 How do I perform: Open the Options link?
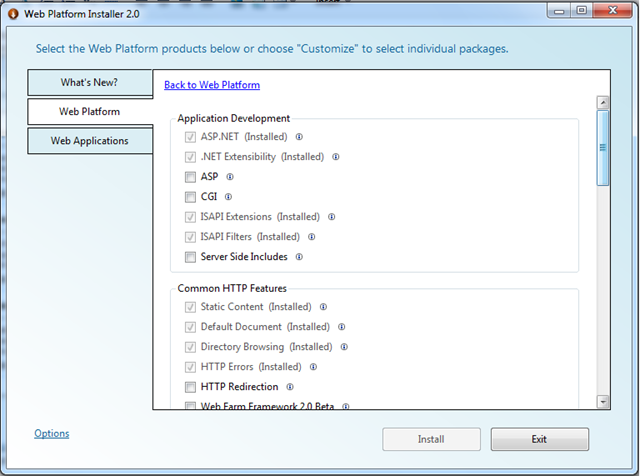[51, 434]
